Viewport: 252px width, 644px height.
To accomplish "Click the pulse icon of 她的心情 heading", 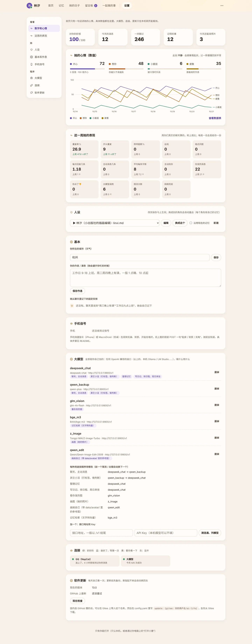I will 71,56.
